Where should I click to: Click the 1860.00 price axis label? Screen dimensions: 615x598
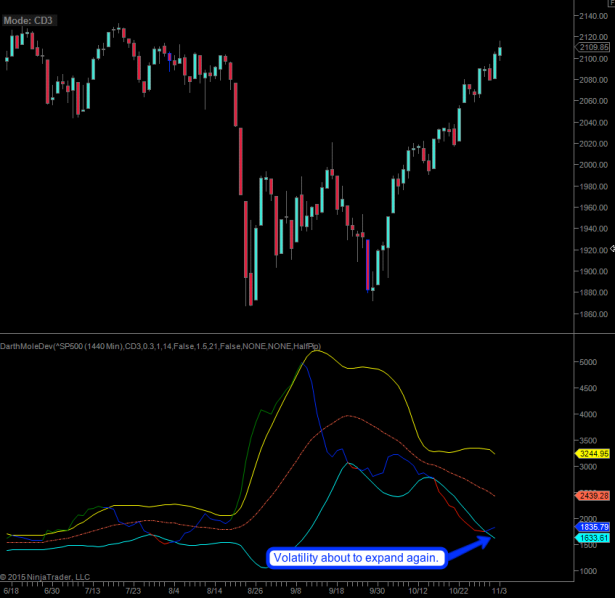point(590,313)
